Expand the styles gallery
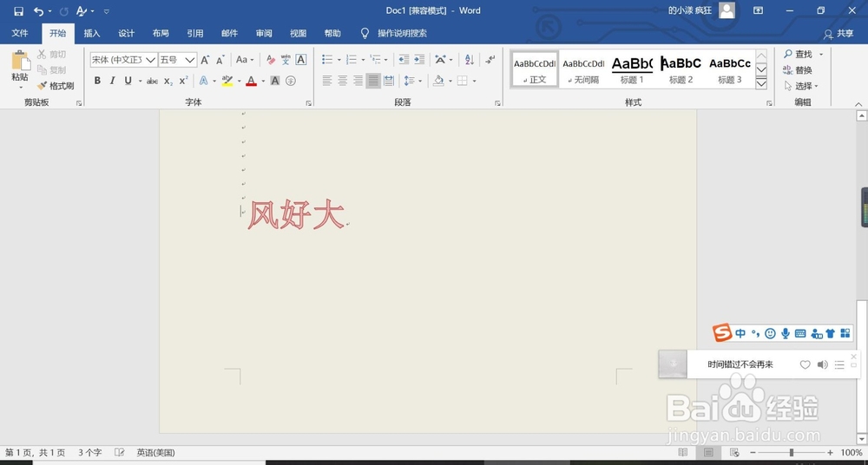The width and height of the screenshot is (868, 465). [761, 83]
